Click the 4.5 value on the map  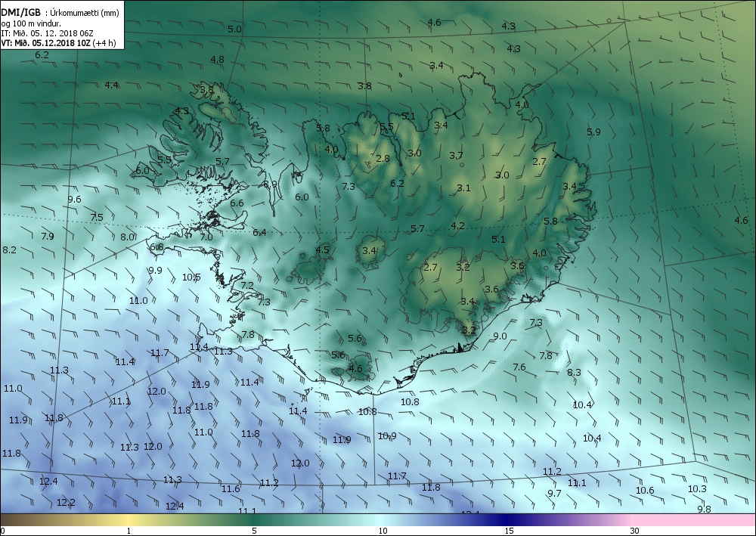click(x=323, y=249)
